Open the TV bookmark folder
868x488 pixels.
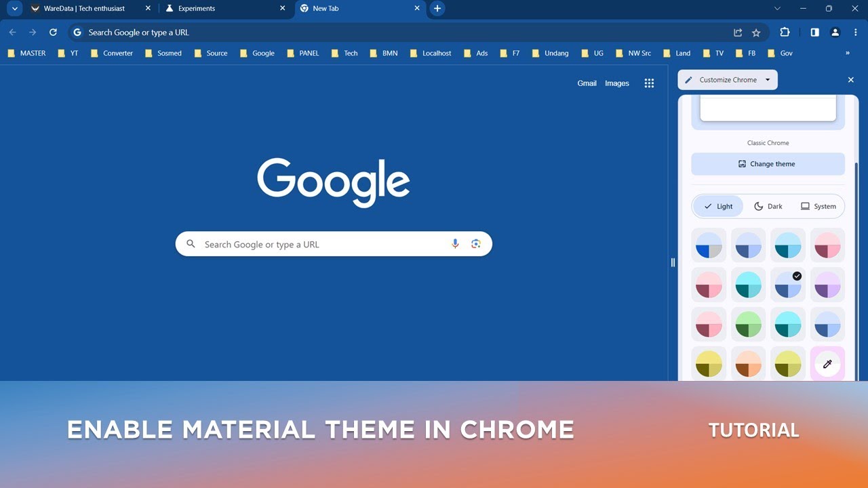point(714,53)
